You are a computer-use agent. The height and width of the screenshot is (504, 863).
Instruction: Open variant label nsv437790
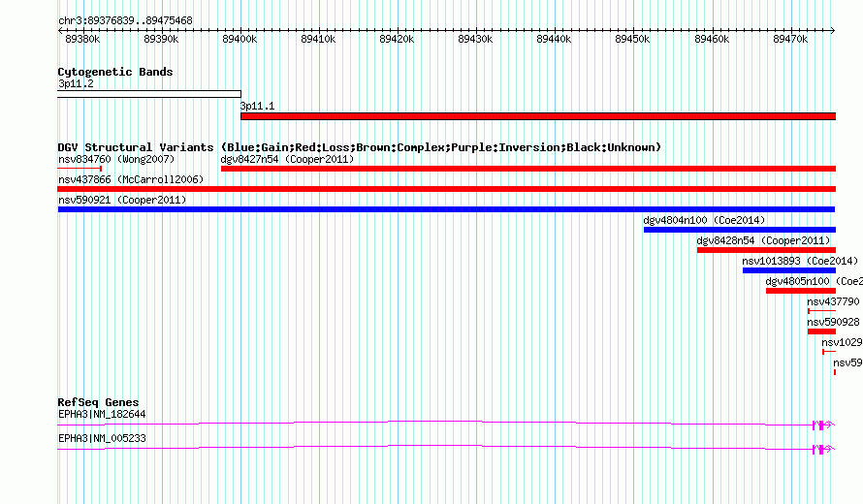click(x=833, y=301)
